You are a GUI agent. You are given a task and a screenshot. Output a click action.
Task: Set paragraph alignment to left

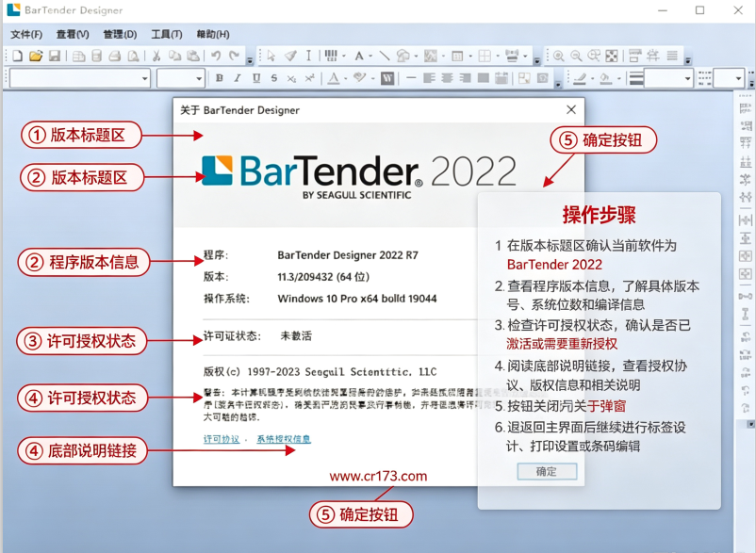[x=429, y=78]
